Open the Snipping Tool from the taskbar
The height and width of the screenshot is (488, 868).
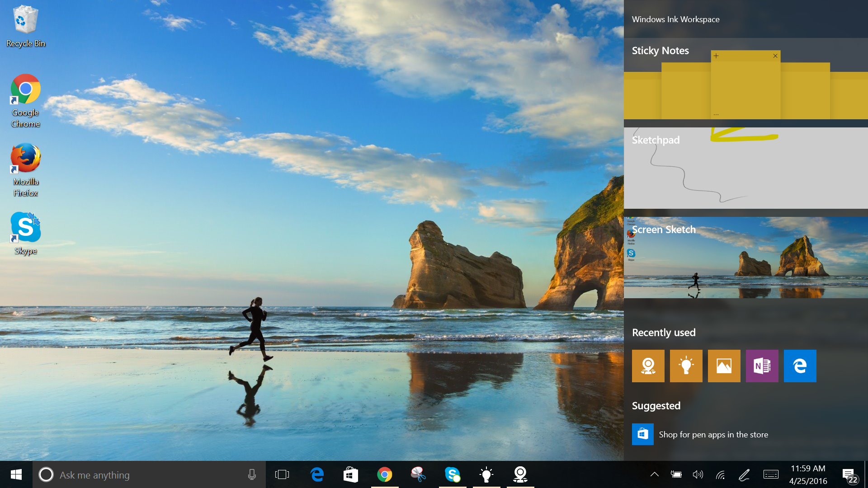418,474
